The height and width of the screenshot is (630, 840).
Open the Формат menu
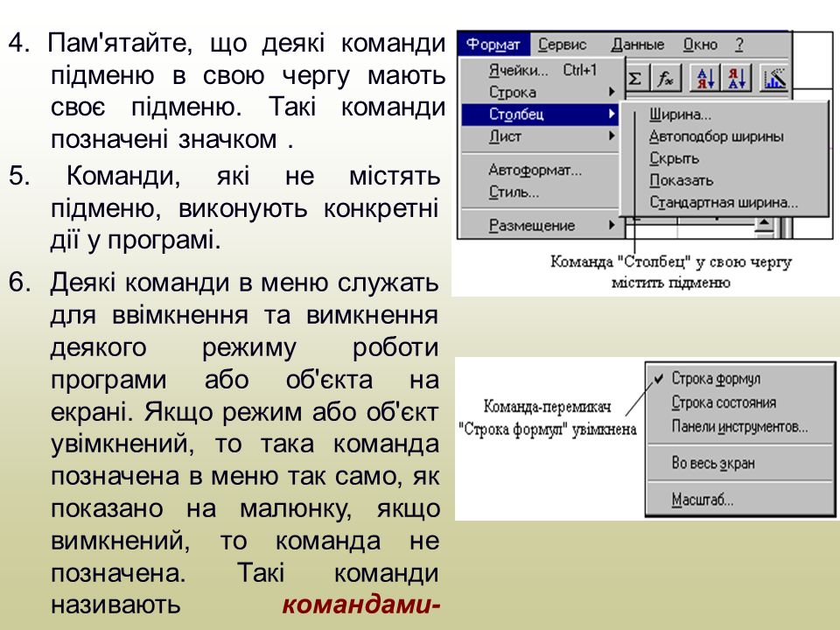493,45
